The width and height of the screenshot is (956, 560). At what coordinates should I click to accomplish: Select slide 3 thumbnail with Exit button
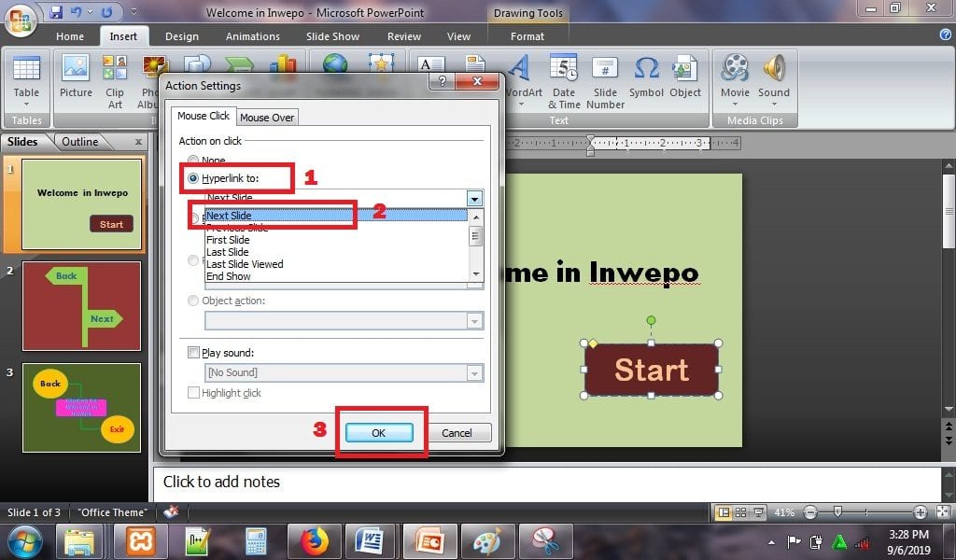(x=82, y=408)
